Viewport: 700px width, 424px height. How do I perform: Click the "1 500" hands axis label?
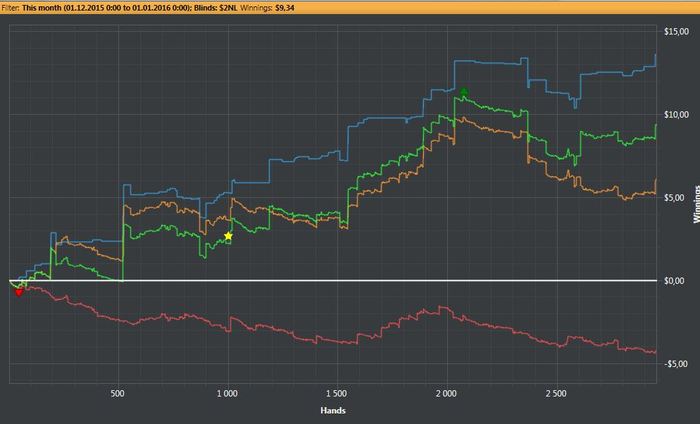336,394
